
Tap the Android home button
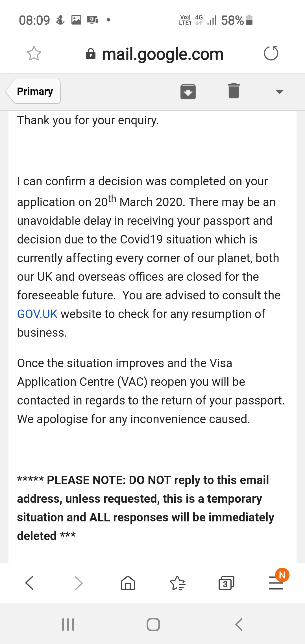[x=153, y=625]
